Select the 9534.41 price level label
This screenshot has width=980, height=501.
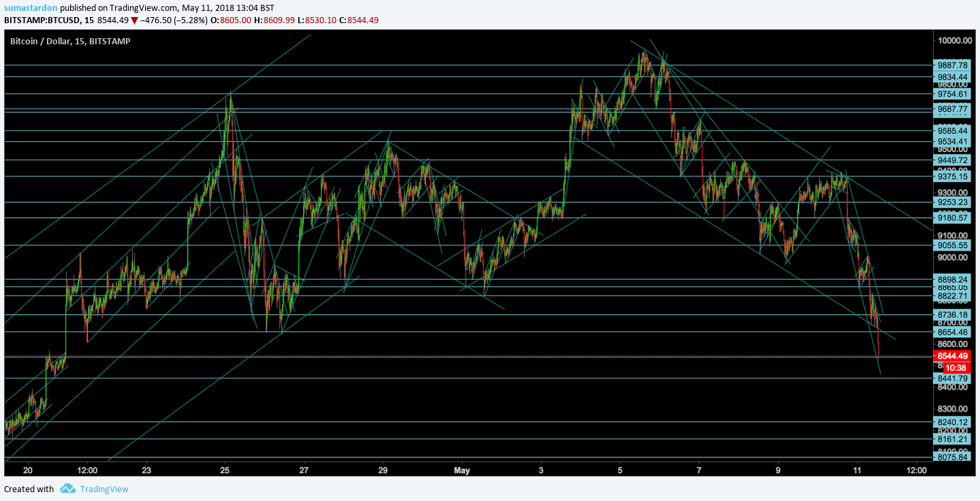(x=953, y=142)
